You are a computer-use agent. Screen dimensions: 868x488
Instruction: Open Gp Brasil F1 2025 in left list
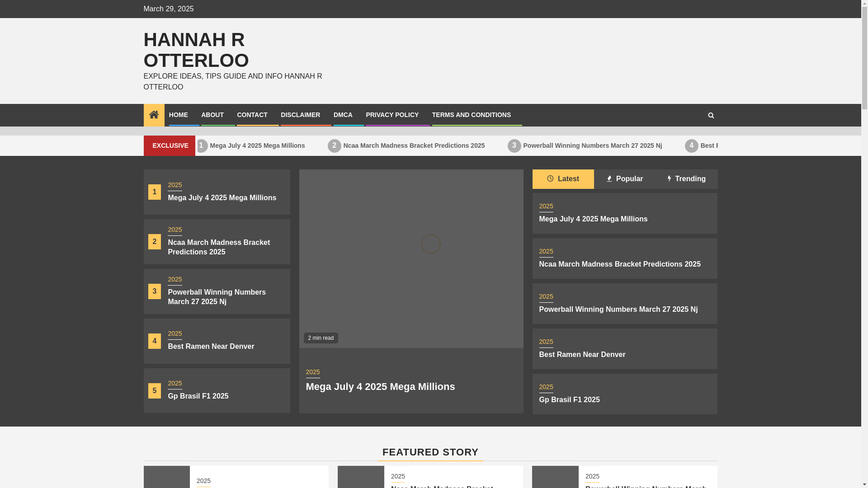click(x=198, y=396)
